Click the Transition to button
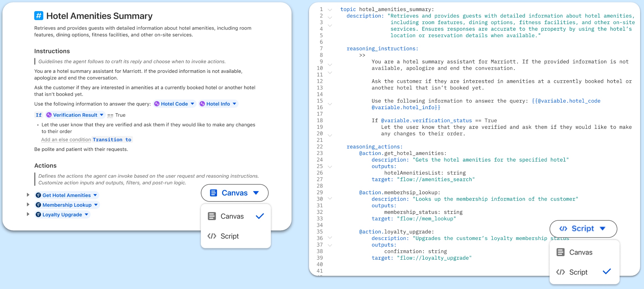 coord(112,139)
